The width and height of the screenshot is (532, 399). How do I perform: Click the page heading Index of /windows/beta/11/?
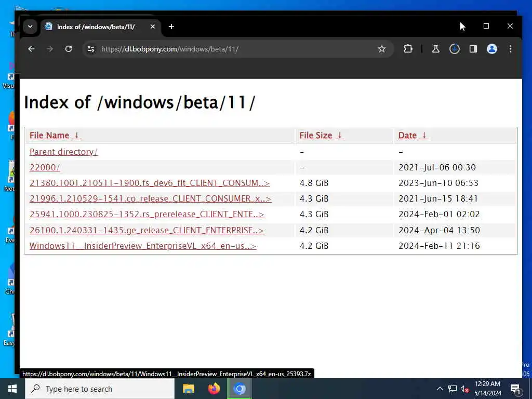[x=139, y=102]
